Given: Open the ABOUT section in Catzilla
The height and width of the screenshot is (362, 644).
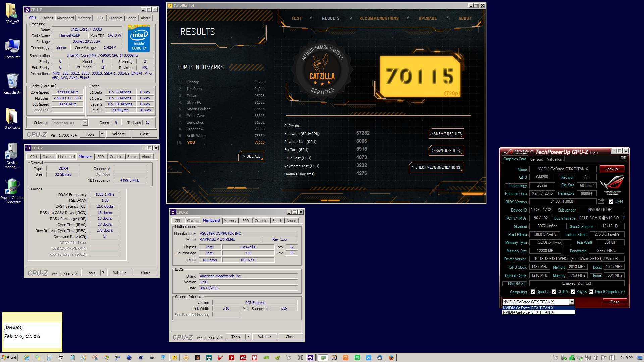Looking at the screenshot, I should coord(465,18).
